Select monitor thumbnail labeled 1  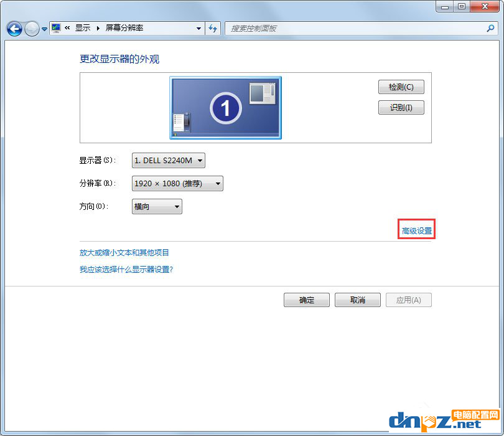pyautogui.click(x=225, y=107)
